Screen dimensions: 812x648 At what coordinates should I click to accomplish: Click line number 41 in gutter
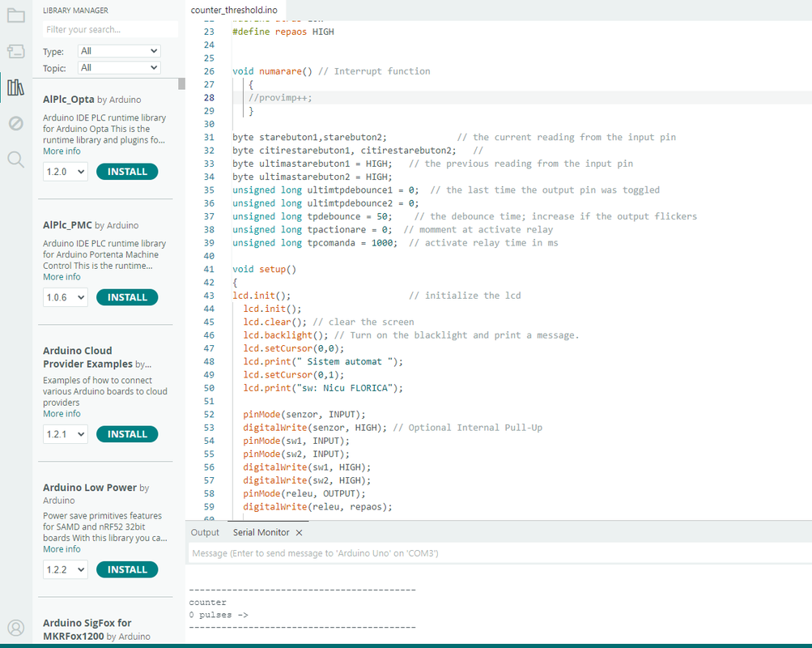click(209, 269)
